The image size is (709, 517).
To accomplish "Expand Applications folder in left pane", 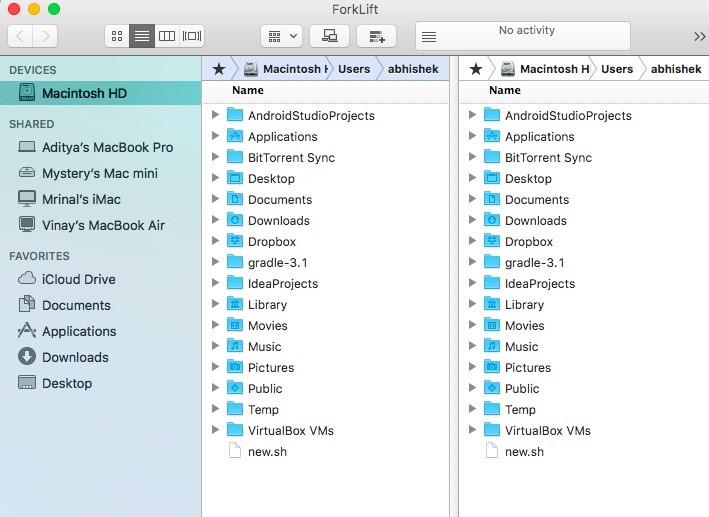I will [216, 136].
